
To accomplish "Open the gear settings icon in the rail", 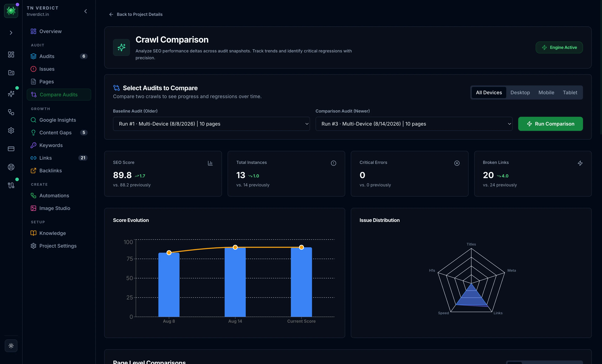I will 11,131.
